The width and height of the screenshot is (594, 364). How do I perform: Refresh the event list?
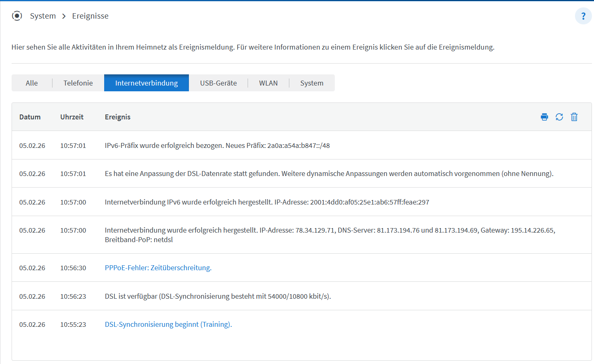(559, 117)
